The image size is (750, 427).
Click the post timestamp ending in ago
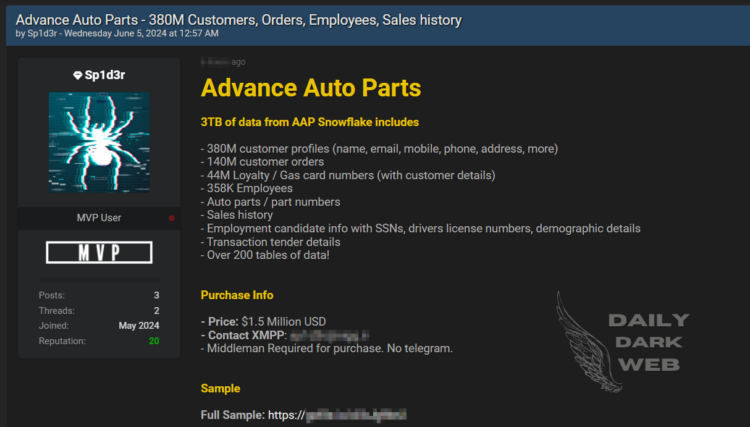pyautogui.click(x=223, y=62)
